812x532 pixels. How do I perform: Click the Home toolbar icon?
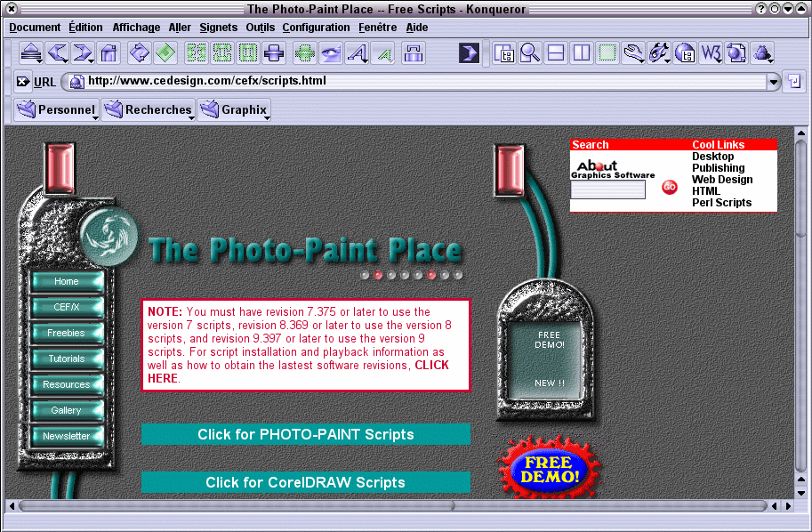(109, 52)
